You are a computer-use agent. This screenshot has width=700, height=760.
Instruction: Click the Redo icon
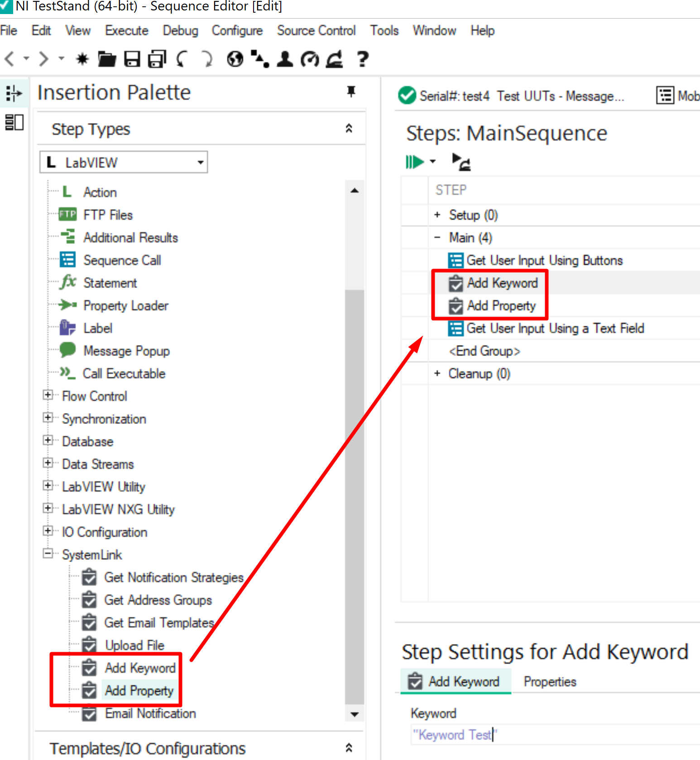206,59
